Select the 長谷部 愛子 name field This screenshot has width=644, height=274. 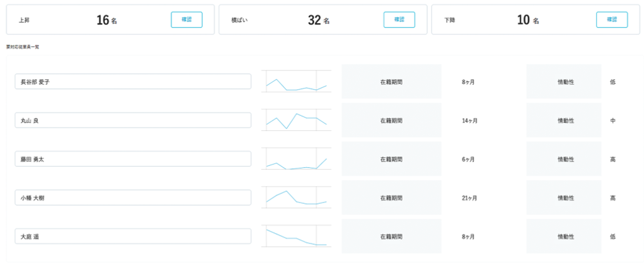tap(133, 82)
